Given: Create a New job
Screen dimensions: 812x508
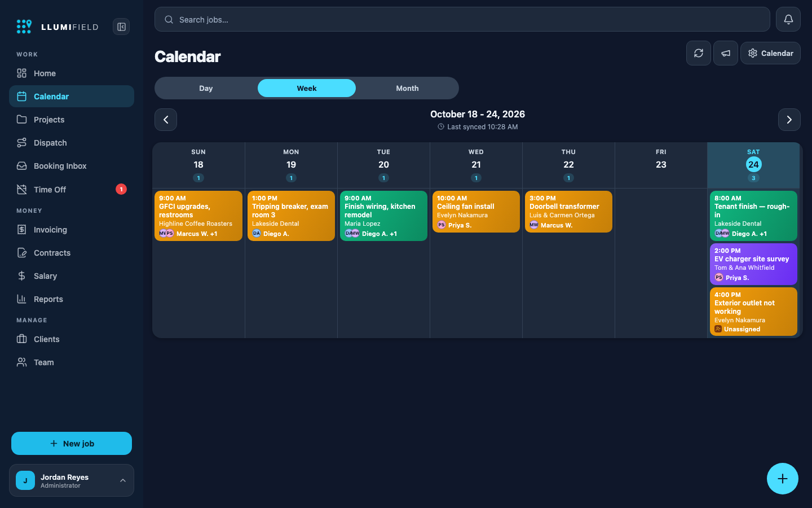Looking at the screenshot, I should coord(72,444).
